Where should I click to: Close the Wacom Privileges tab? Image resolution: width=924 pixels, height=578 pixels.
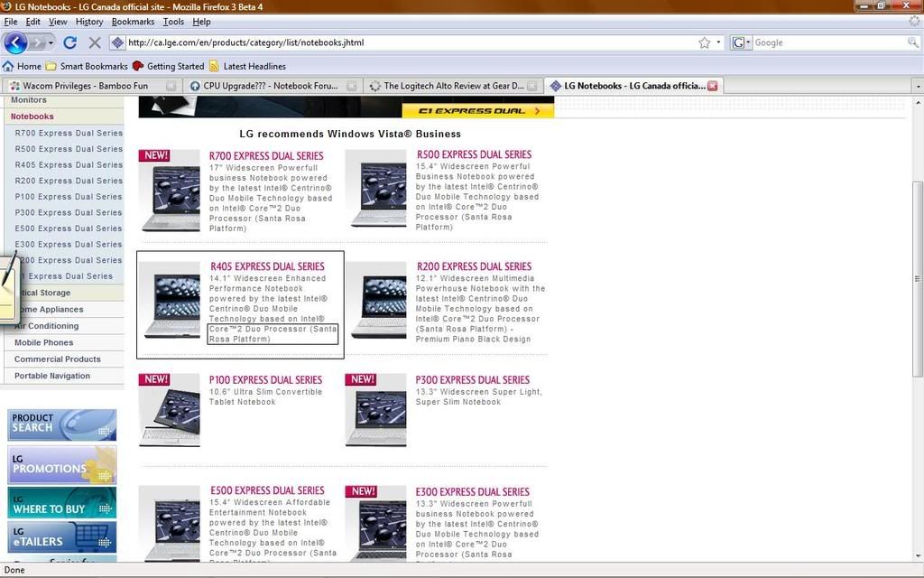click(x=171, y=86)
